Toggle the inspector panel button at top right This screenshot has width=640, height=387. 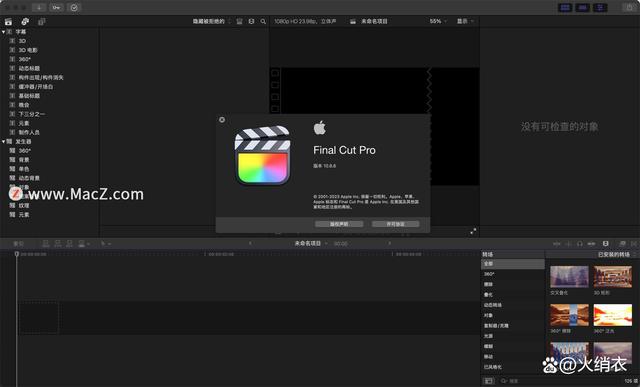point(600,7)
